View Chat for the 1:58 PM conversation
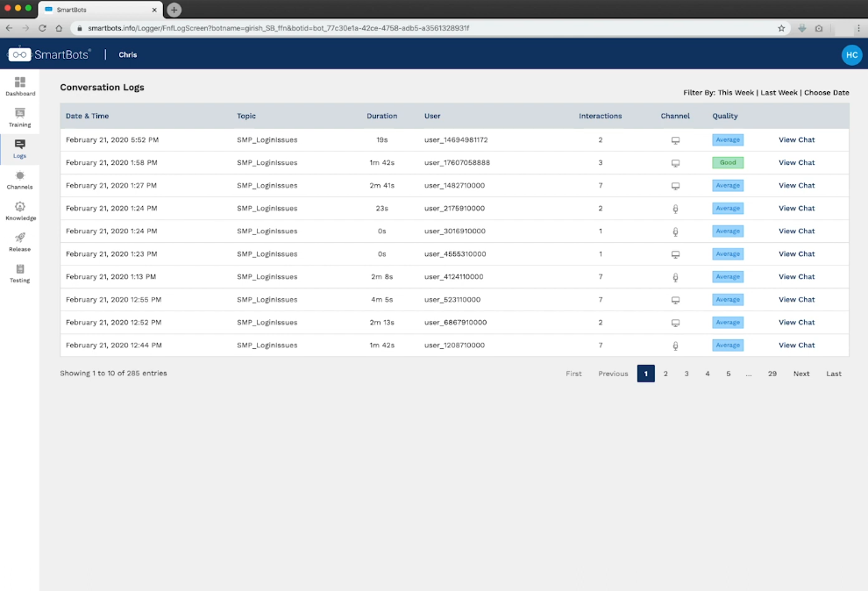The image size is (868, 591). tap(796, 163)
